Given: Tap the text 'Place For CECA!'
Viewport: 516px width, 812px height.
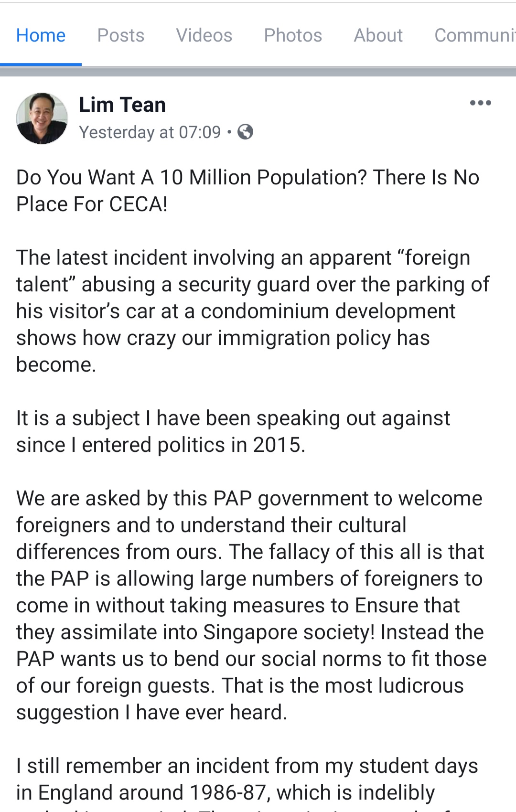Looking at the screenshot, I should 92,204.
